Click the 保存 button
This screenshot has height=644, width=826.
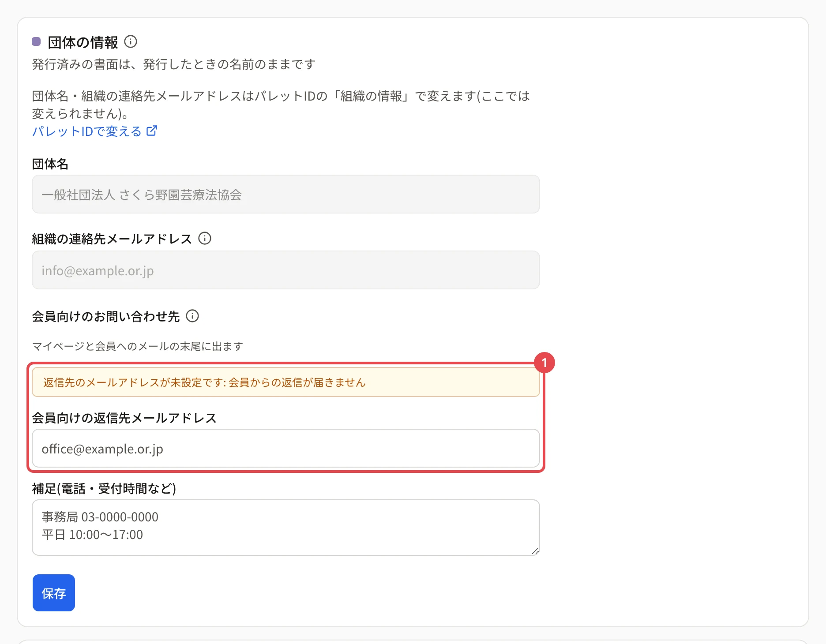coord(54,593)
